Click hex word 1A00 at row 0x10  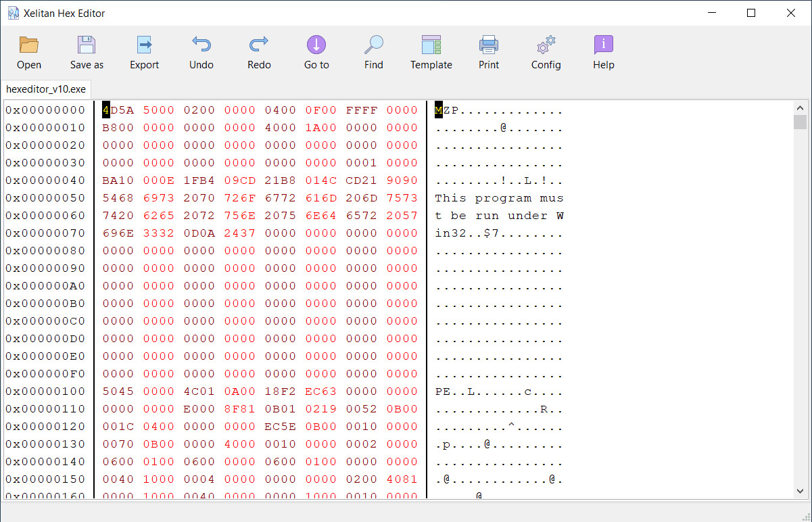coord(321,128)
